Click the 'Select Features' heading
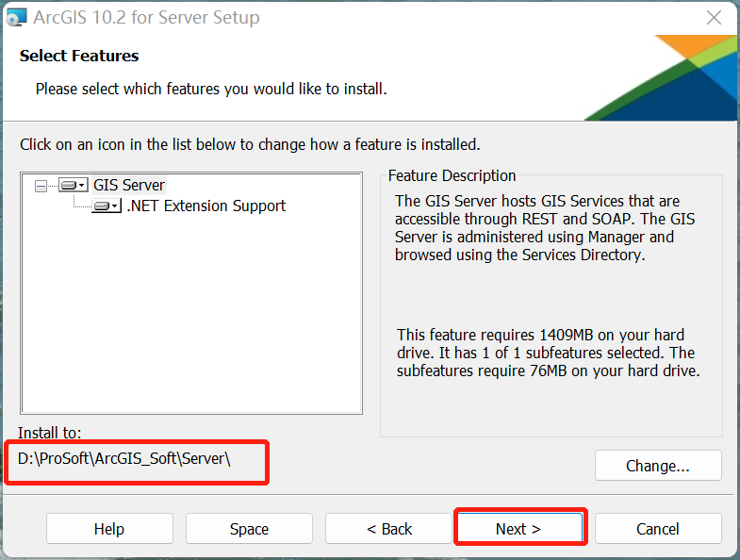Image resolution: width=740 pixels, height=560 pixels. click(x=79, y=56)
